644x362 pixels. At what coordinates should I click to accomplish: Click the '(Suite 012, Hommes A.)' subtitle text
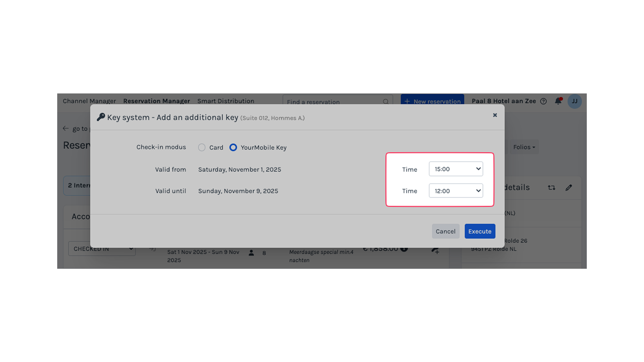coord(273,118)
